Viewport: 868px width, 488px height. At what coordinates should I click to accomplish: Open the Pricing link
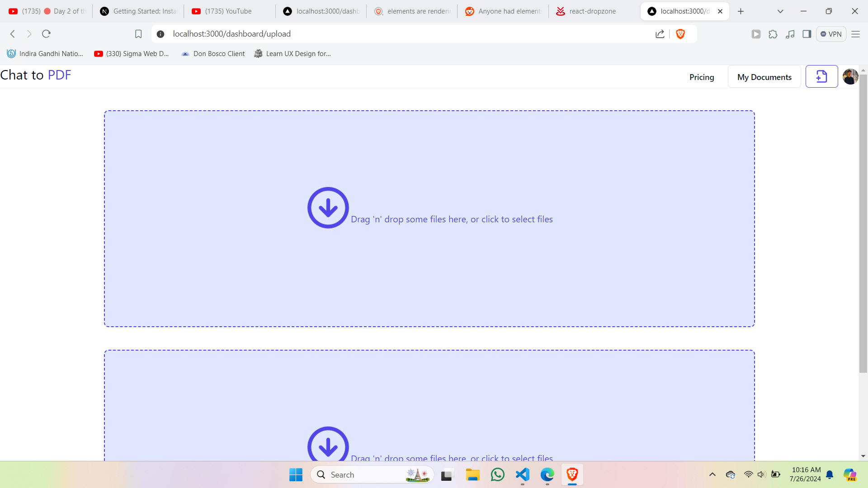[x=702, y=77]
